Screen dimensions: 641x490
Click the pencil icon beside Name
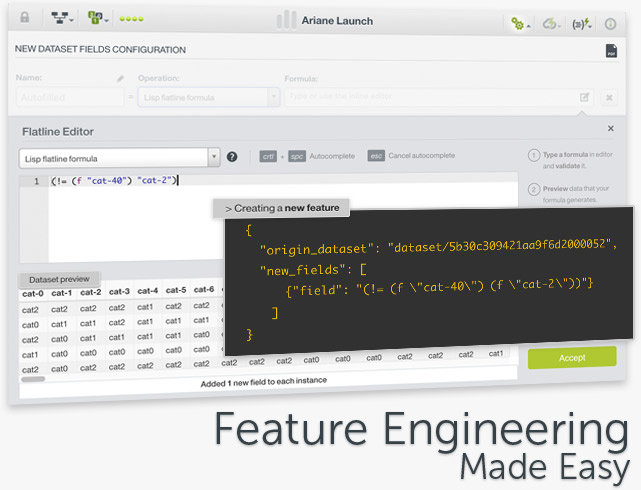point(120,78)
